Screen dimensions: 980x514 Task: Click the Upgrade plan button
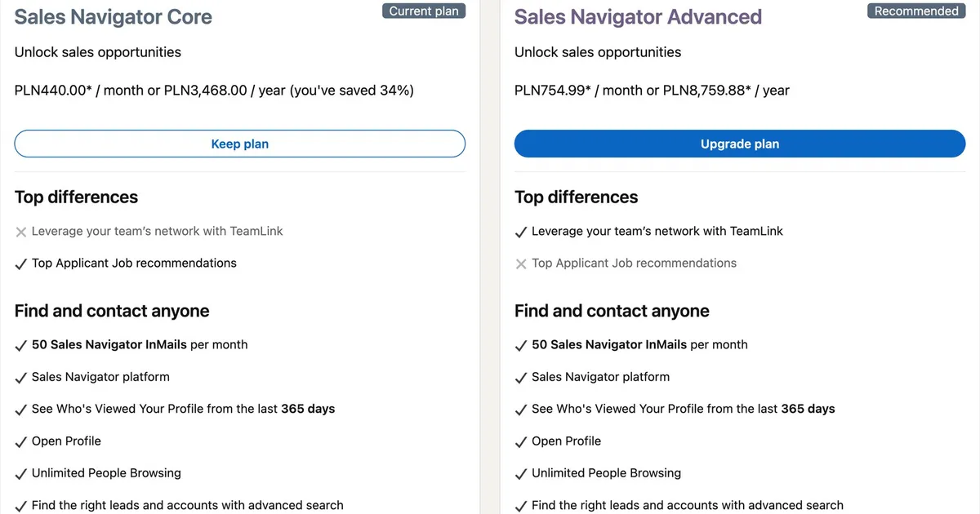coord(740,144)
